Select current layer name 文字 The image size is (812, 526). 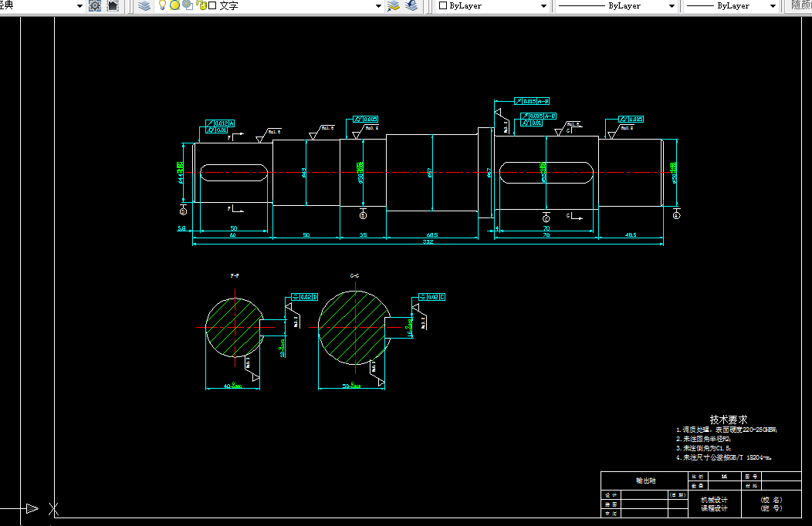click(x=229, y=5)
